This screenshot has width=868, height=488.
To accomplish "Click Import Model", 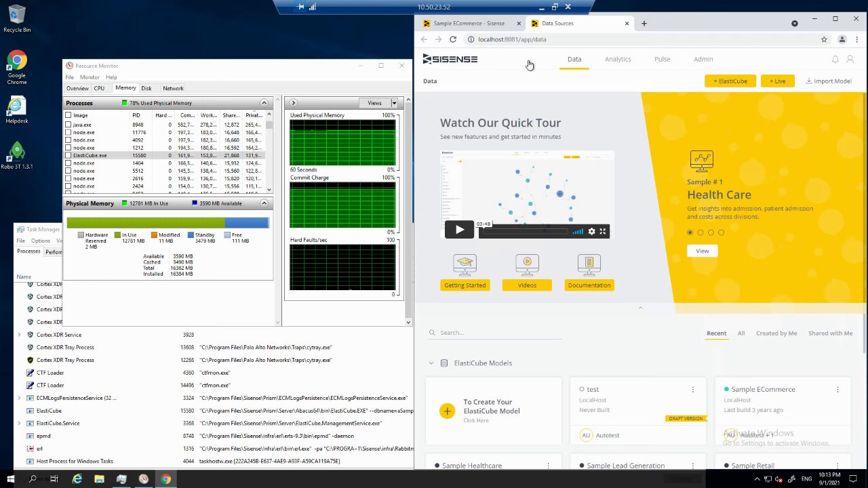I will point(828,81).
